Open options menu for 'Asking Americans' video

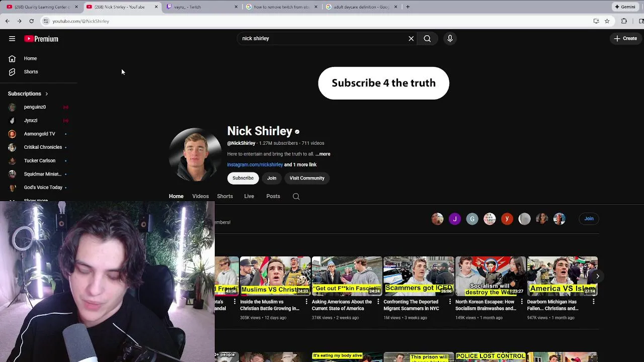(x=378, y=302)
